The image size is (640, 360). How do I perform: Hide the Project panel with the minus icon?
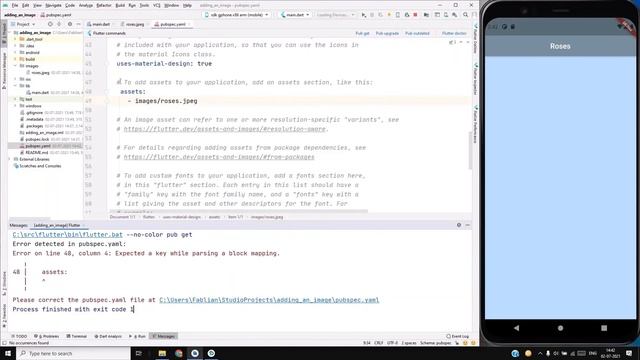tap(78, 24)
